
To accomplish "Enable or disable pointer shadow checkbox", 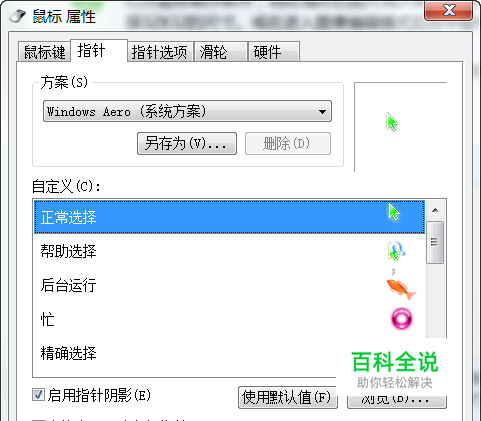I will [38, 395].
